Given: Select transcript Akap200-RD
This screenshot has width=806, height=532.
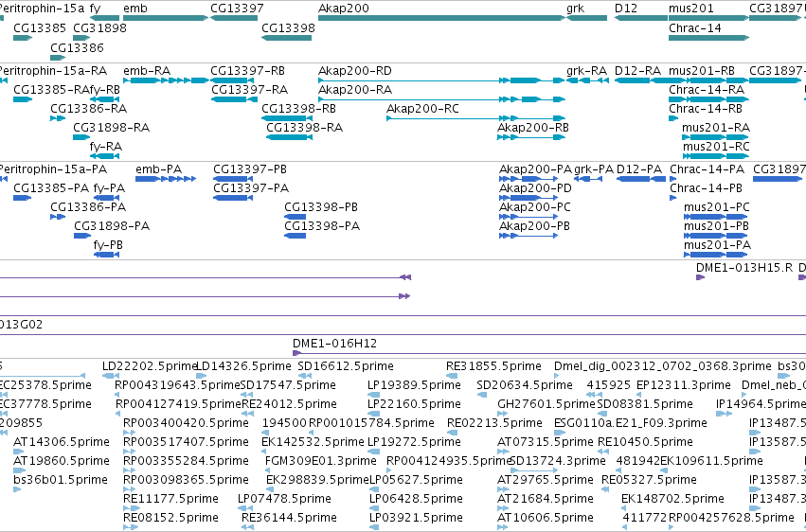Looking at the screenshot, I should tap(441, 80).
